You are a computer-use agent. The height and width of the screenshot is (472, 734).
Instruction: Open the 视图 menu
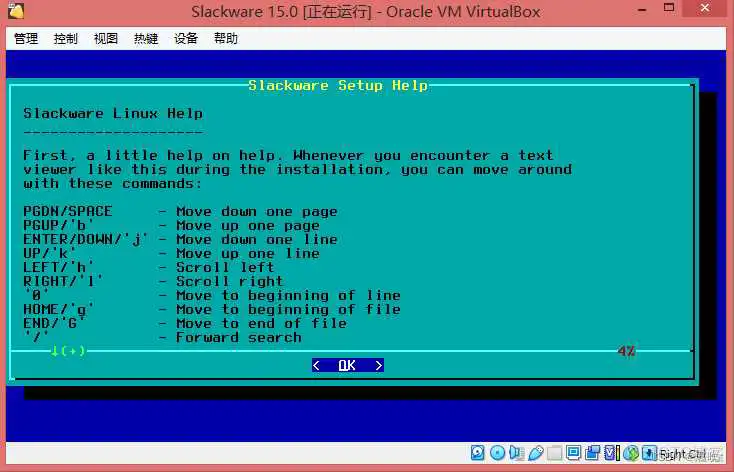106,38
